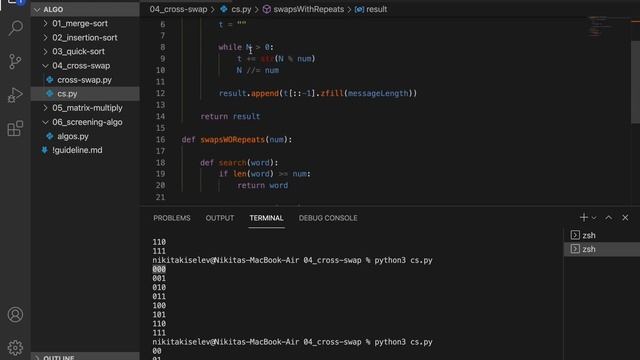
Task: Open the launch profile dropdown next to plus
Action: click(594, 218)
